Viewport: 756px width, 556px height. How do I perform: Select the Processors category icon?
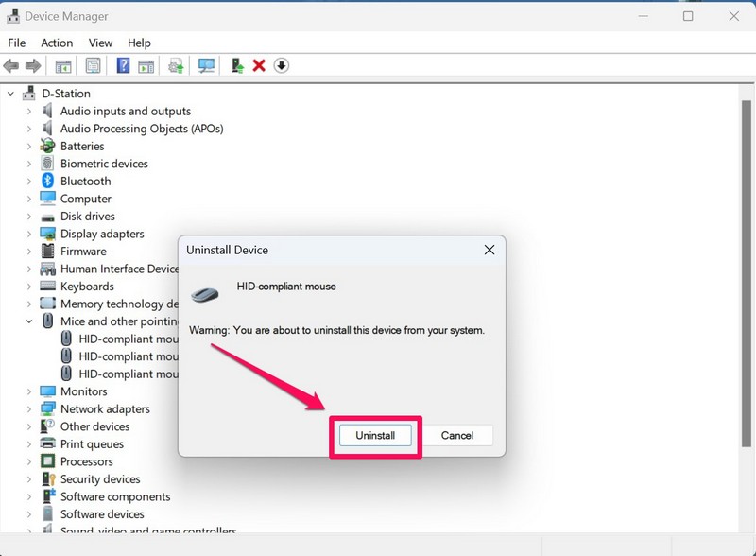click(48, 461)
